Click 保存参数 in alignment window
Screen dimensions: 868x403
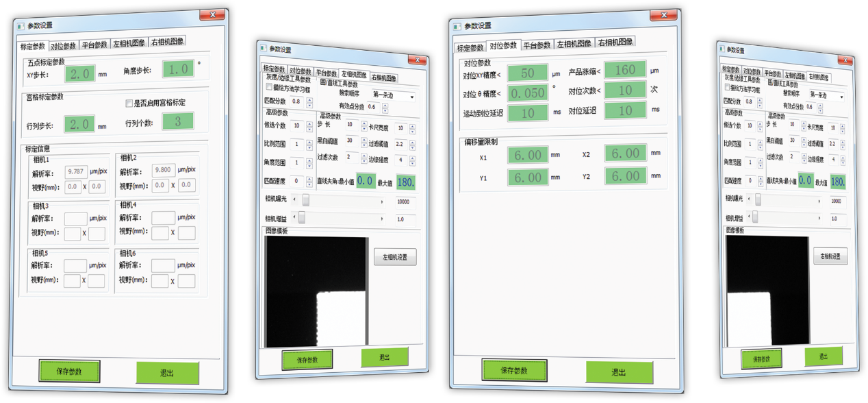(514, 370)
